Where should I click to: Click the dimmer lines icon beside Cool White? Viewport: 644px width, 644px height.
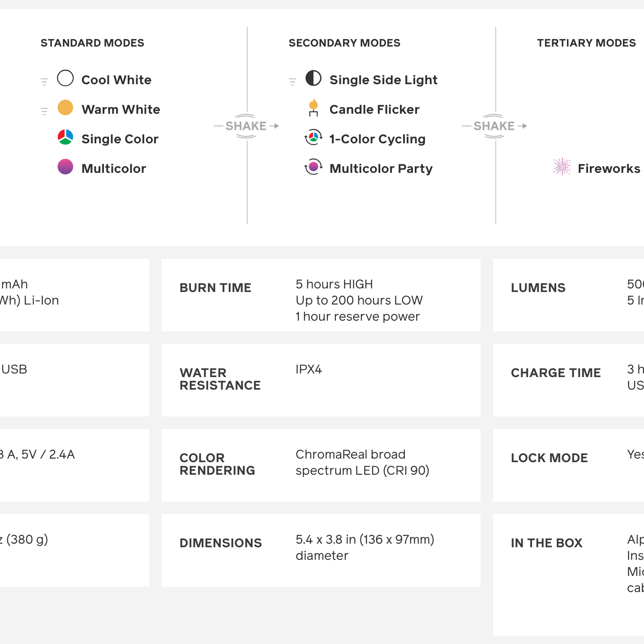[x=44, y=82]
